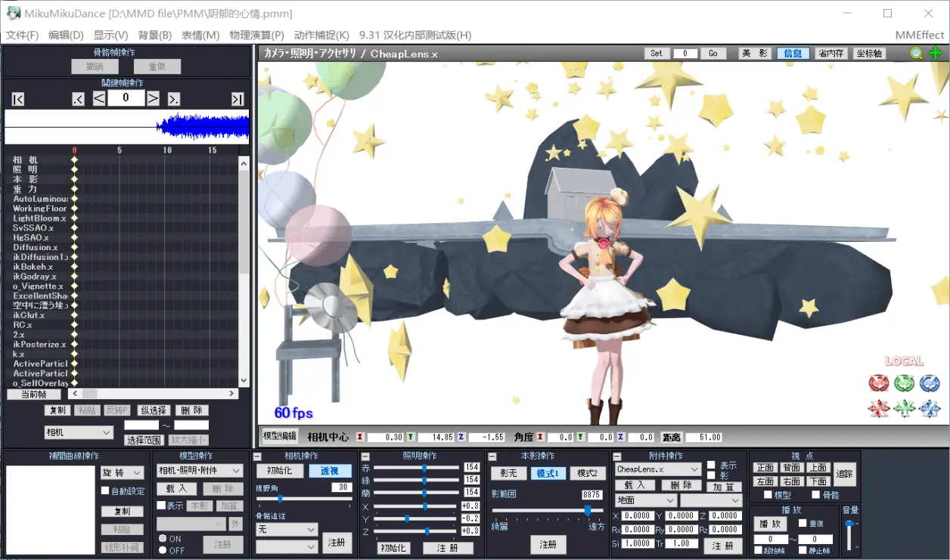Toggle the 静止帧 checkbox
The width and height of the screenshot is (950, 560).
click(x=803, y=550)
